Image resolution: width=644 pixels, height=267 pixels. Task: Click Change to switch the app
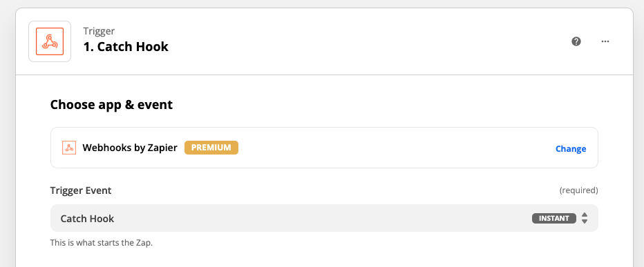(x=571, y=149)
